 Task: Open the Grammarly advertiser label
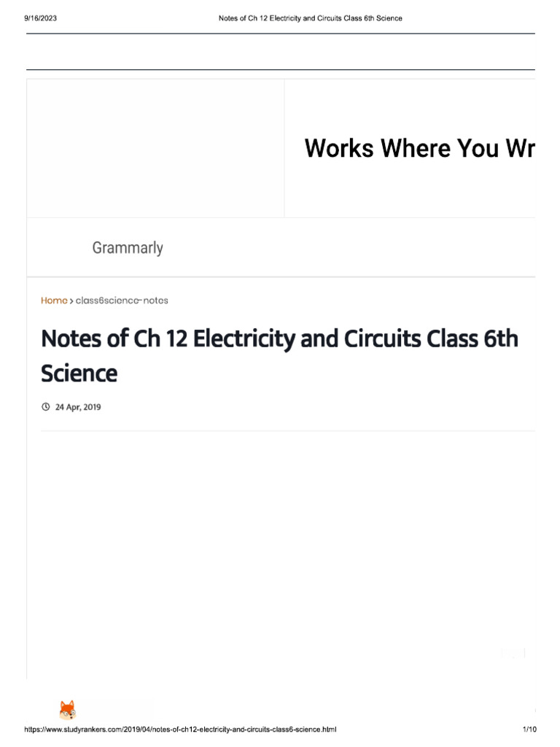tap(128, 248)
